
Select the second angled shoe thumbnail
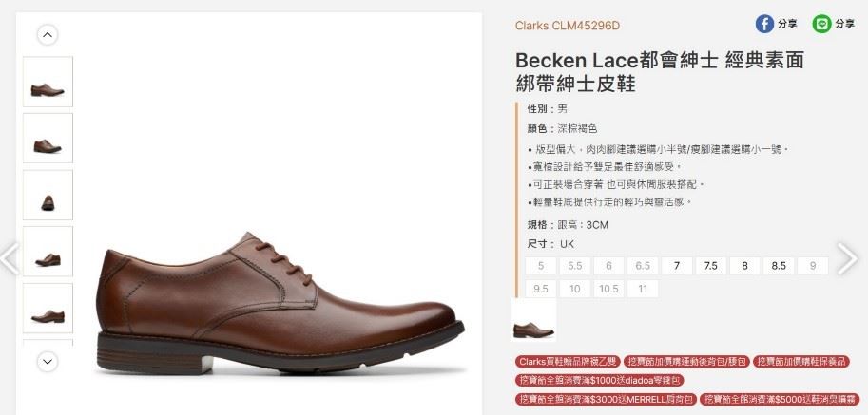[48, 138]
